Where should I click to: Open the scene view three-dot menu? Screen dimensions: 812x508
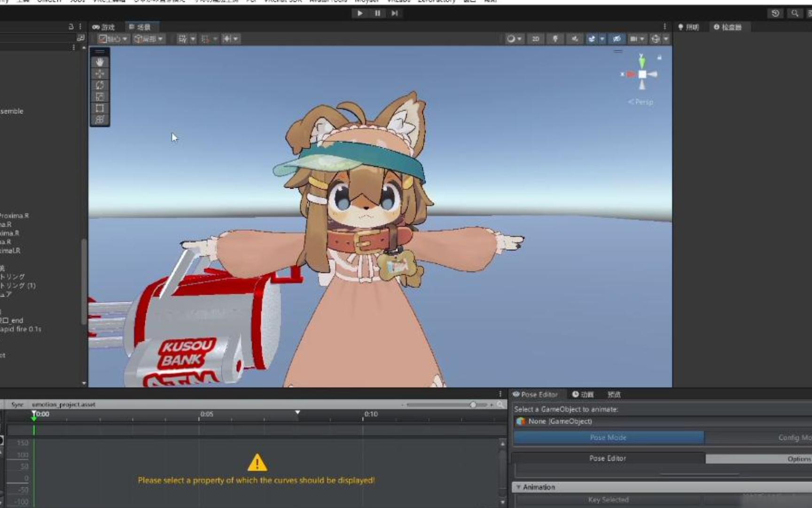pyautogui.click(x=664, y=27)
